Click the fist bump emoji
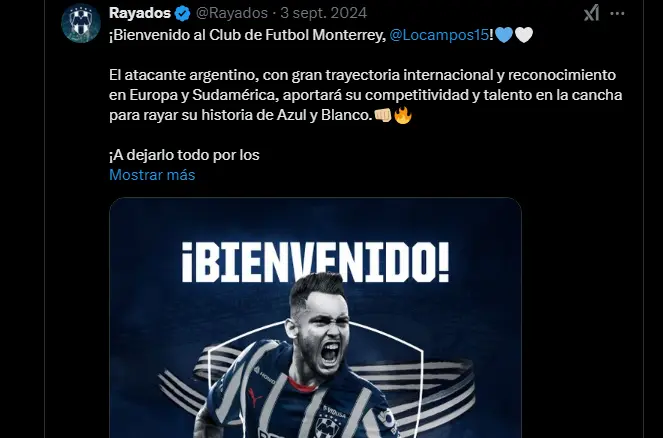Screen dimensions: 663x438 click(x=383, y=115)
